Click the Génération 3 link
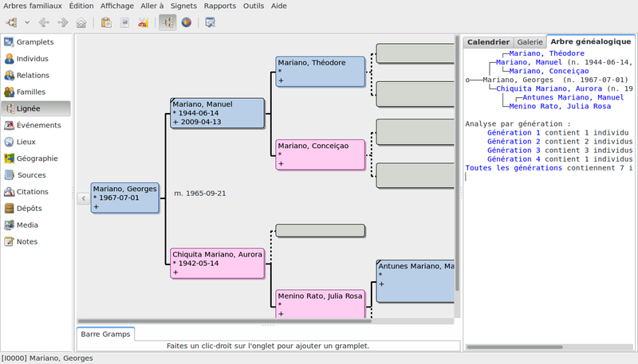The height and width of the screenshot is (364, 638). [x=513, y=150]
